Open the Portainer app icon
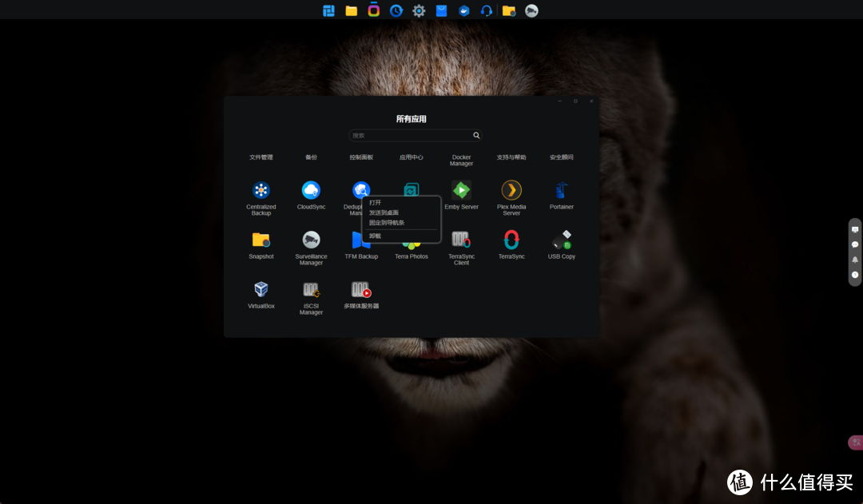This screenshot has width=863, height=504. (x=561, y=190)
